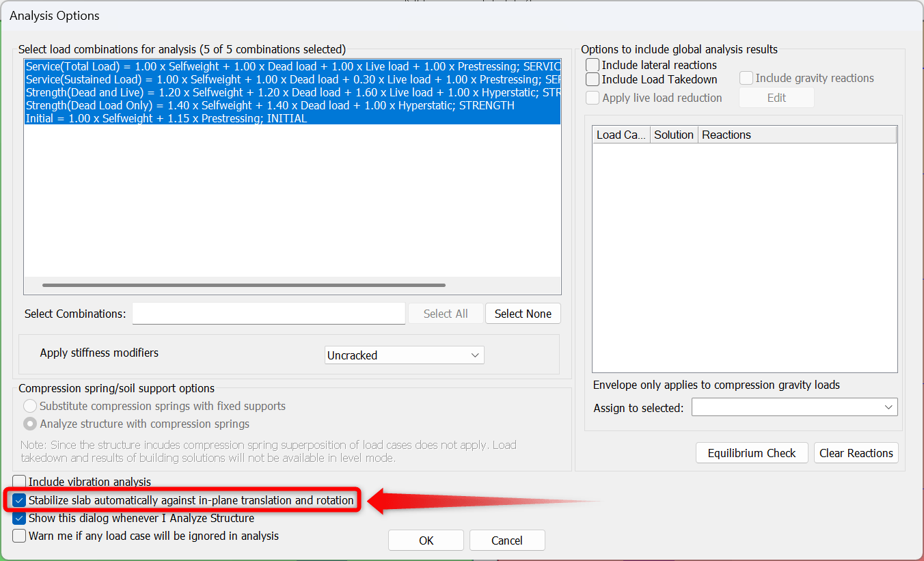Screen dimensions: 924x561
Task: Click Select None to deselect combinations
Action: pos(523,313)
